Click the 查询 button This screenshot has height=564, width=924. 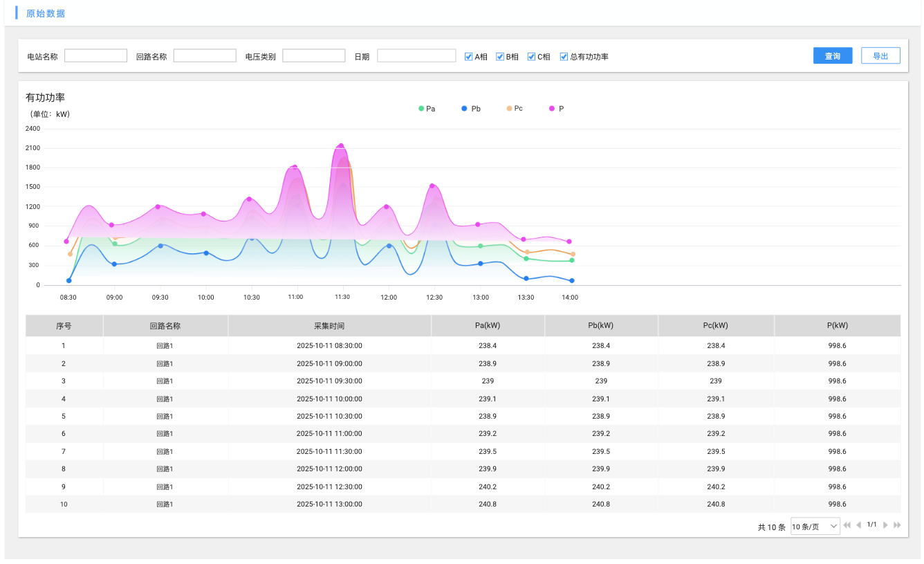pos(833,56)
